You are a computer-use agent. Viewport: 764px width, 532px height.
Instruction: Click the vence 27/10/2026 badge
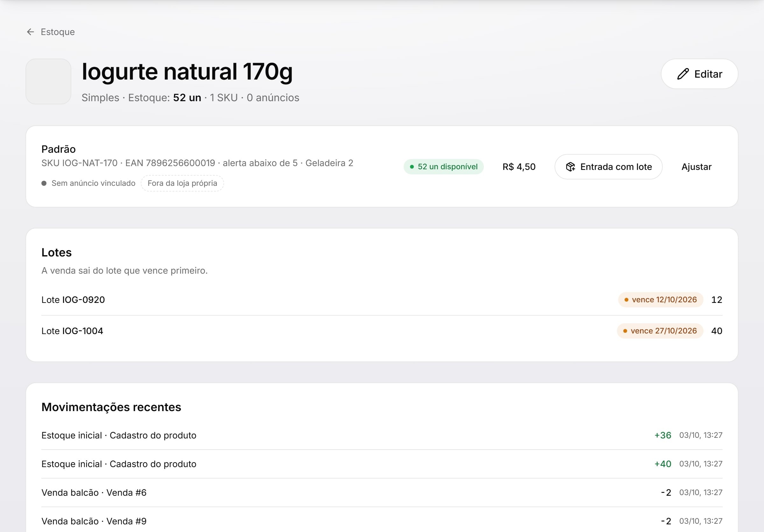tap(660, 331)
